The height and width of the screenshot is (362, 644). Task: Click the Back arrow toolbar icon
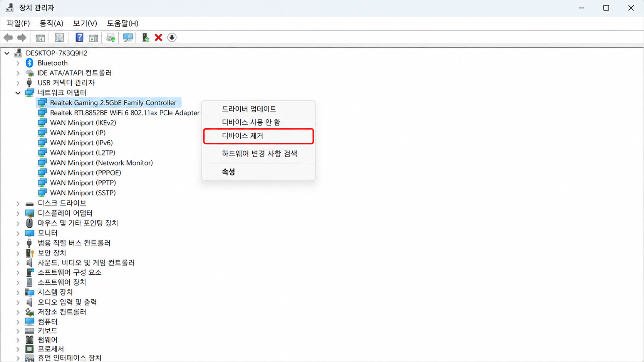8,38
